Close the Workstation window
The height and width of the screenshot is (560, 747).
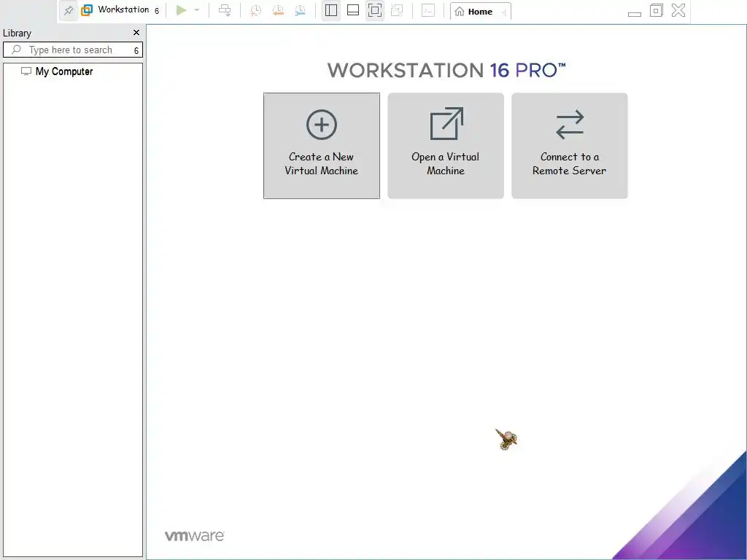(x=678, y=10)
